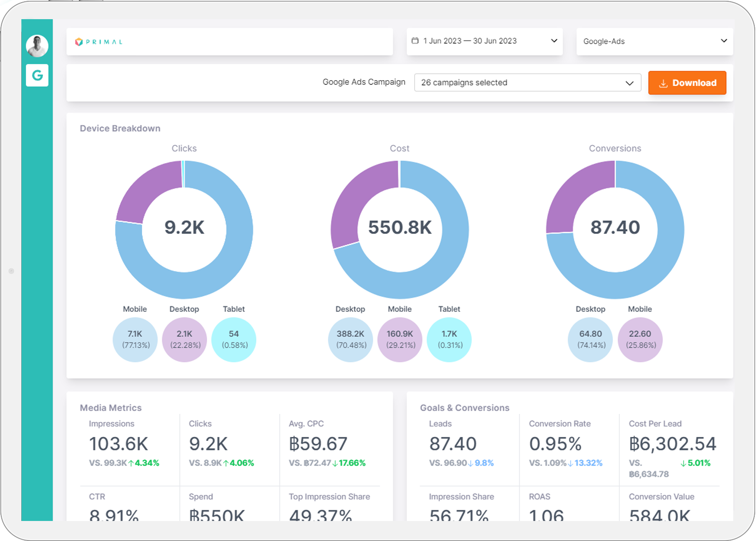This screenshot has width=756, height=541.
Task: Click the 4.34% impressions change indicator
Action: (x=144, y=463)
